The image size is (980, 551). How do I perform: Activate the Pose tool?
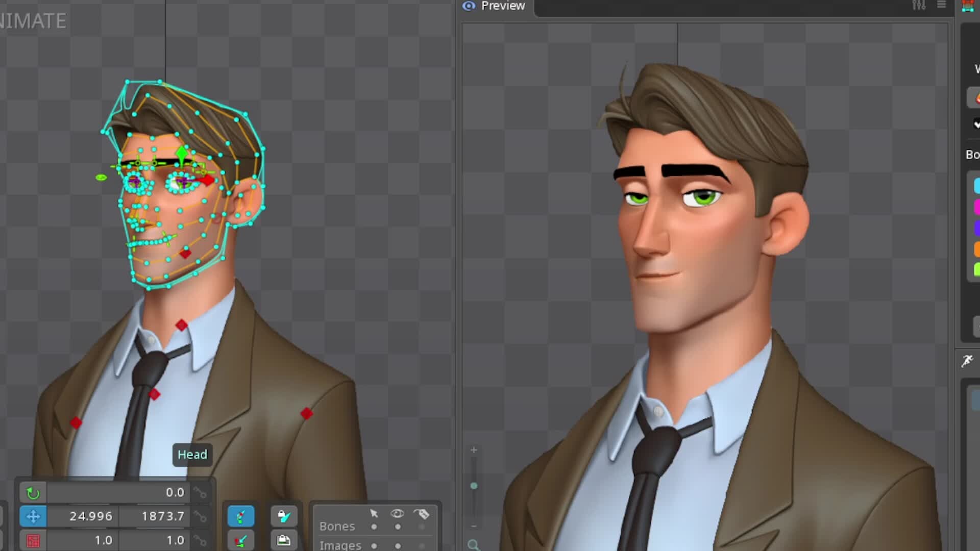(x=241, y=516)
